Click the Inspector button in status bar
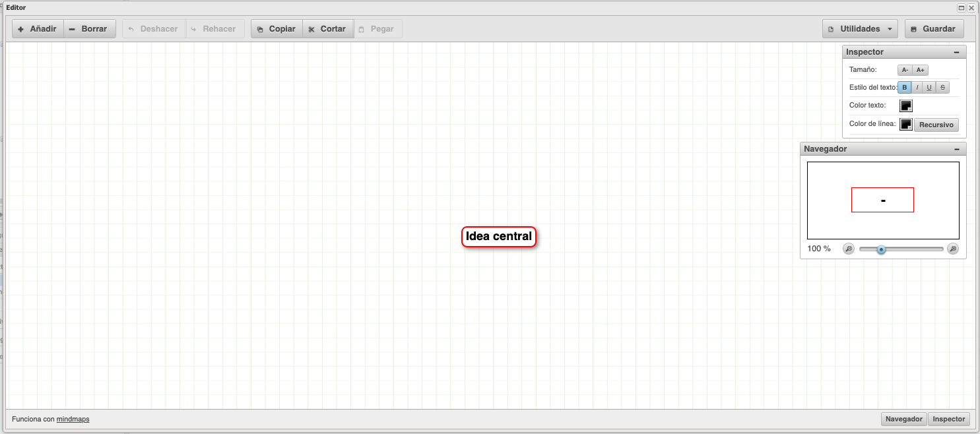This screenshot has width=980, height=434. click(949, 419)
